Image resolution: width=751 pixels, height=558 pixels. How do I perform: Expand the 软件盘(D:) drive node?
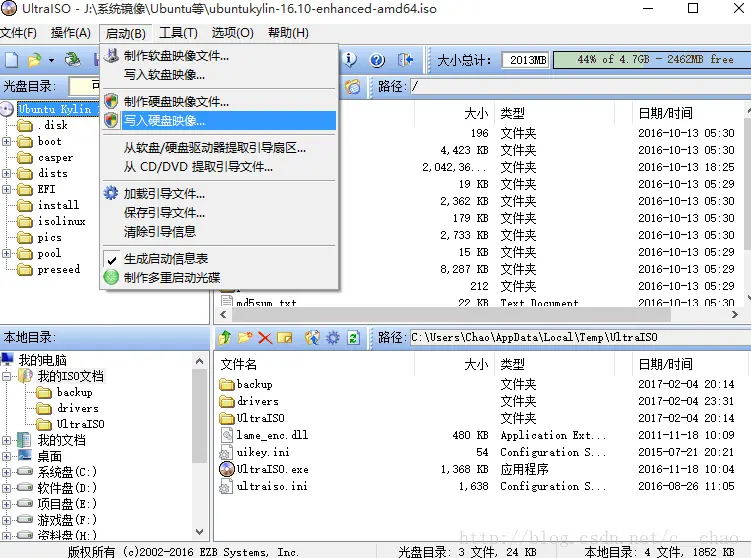(x=6, y=488)
